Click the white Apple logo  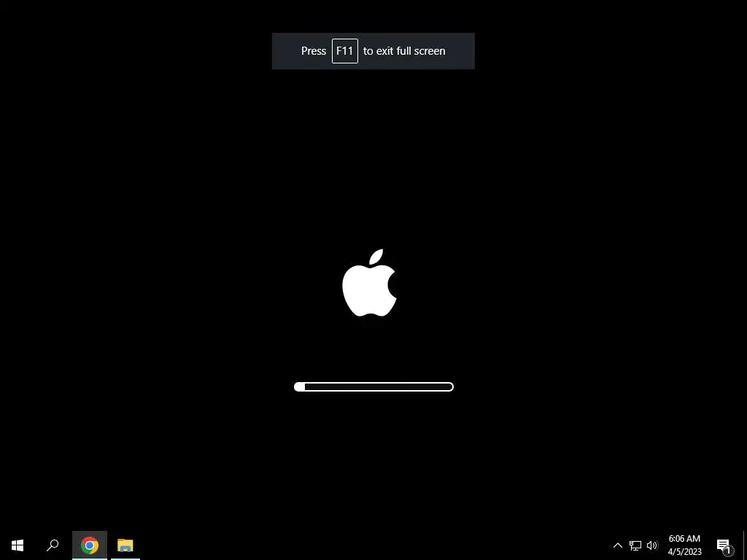370,283
